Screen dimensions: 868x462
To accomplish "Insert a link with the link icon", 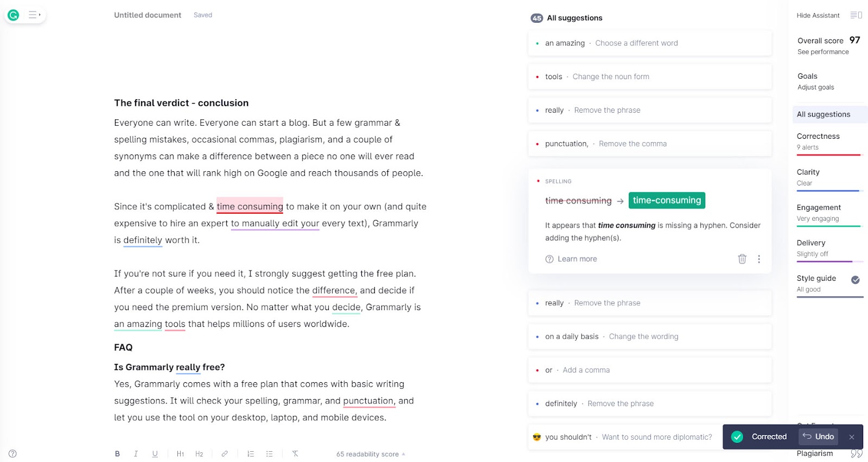I will [x=225, y=454].
